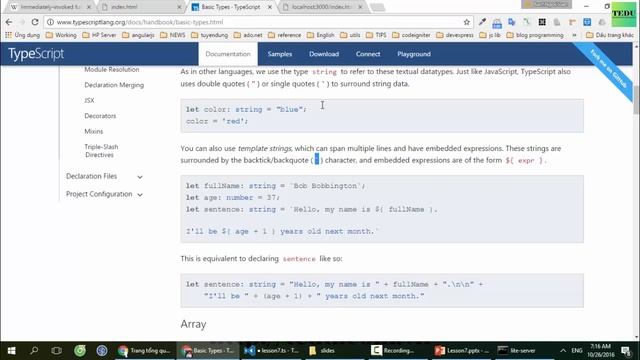Viewport: 640px width, 360px height.
Task: Expand the Project Configuration section
Action: (104, 194)
